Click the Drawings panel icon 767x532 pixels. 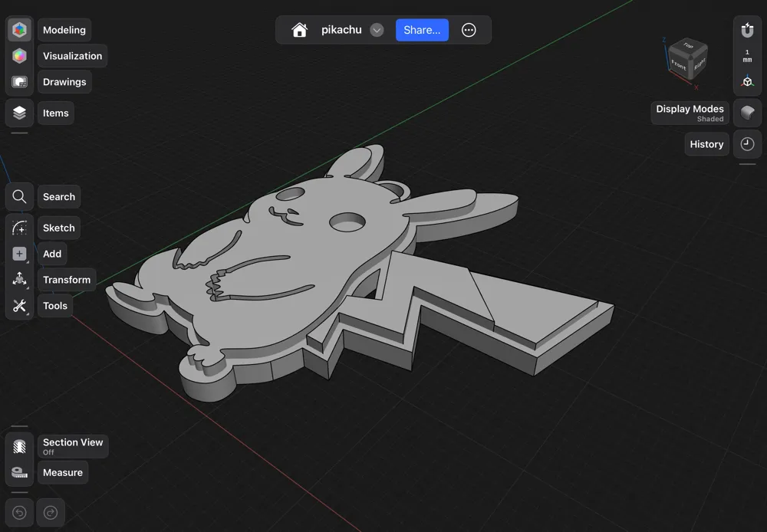tap(19, 82)
